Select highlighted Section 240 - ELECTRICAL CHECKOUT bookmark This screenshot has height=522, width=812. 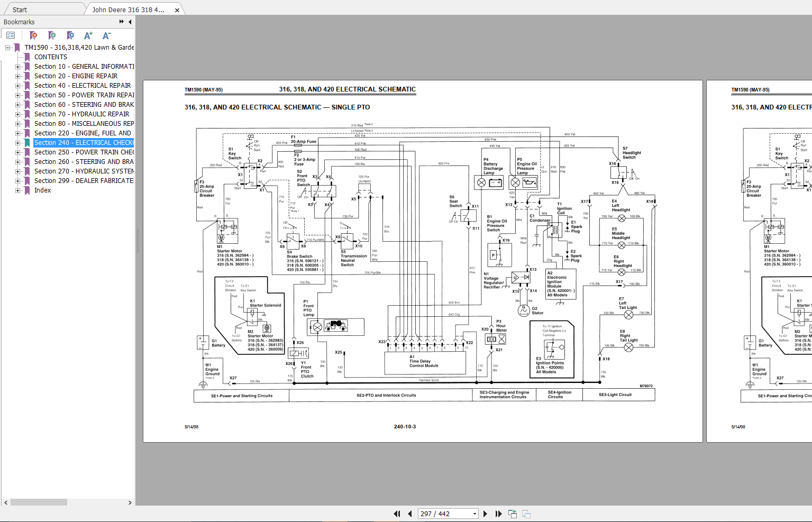pyautogui.click(x=84, y=143)
